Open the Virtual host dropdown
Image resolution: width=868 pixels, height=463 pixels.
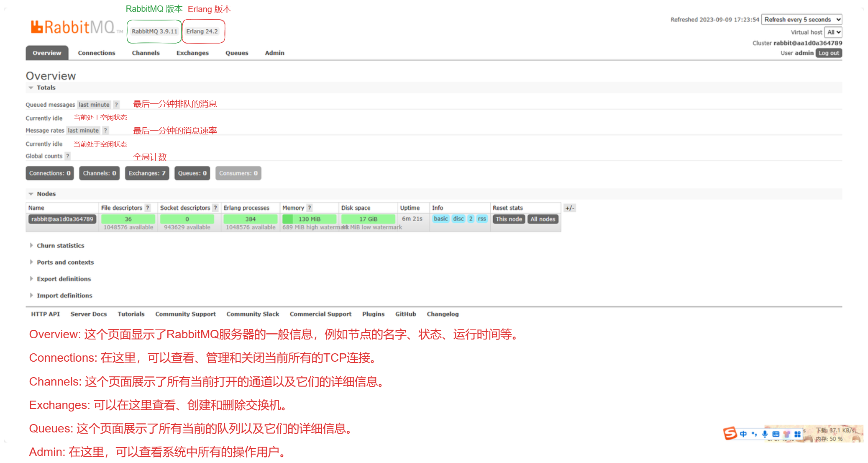click(833, 32)
